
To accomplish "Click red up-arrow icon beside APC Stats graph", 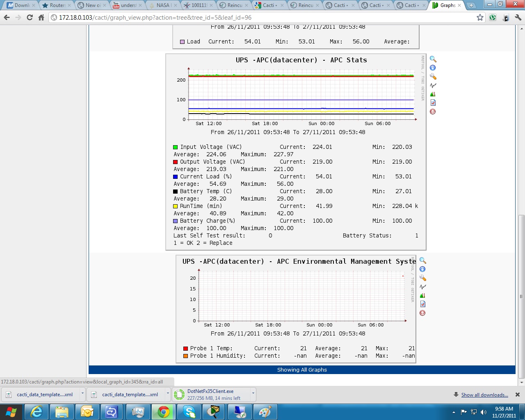I will 433,112.
